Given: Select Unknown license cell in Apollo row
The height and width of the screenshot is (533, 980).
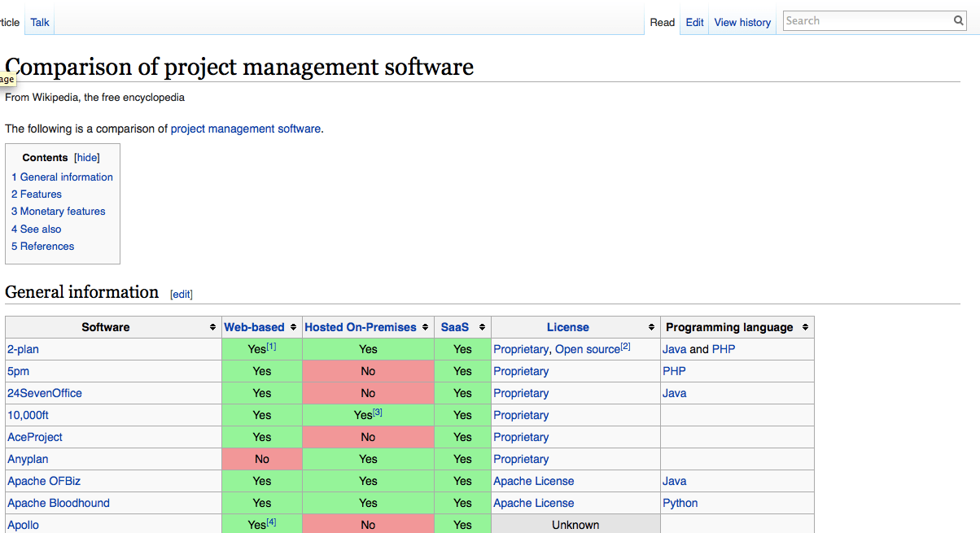Looking at the screenshot, I should (575, 525).
